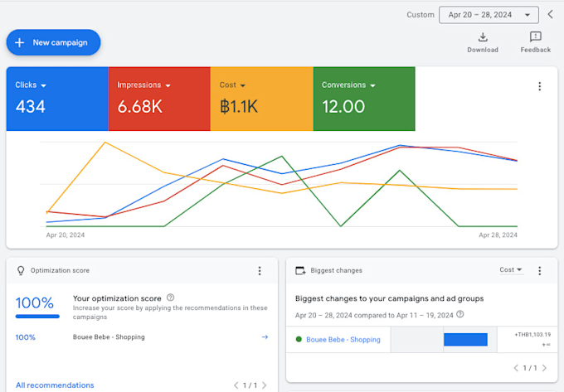Click help icon beside the comparison date range
The width and height of the screenshot is (564, 392).
click(x=460, y=314)
